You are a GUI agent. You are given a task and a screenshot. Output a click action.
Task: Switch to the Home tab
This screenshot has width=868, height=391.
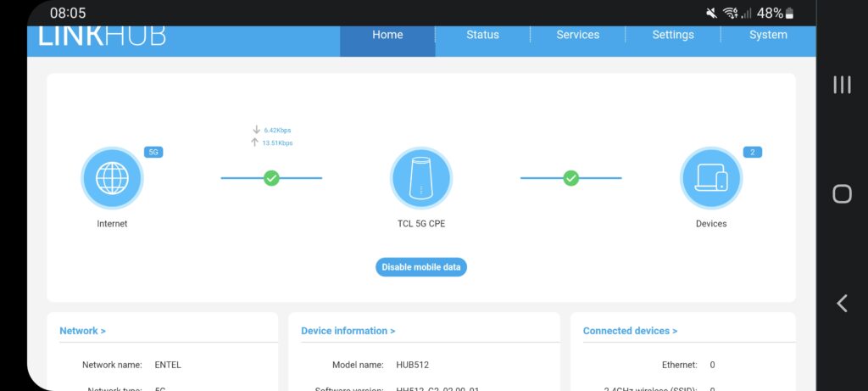click(x=387, y=36)
